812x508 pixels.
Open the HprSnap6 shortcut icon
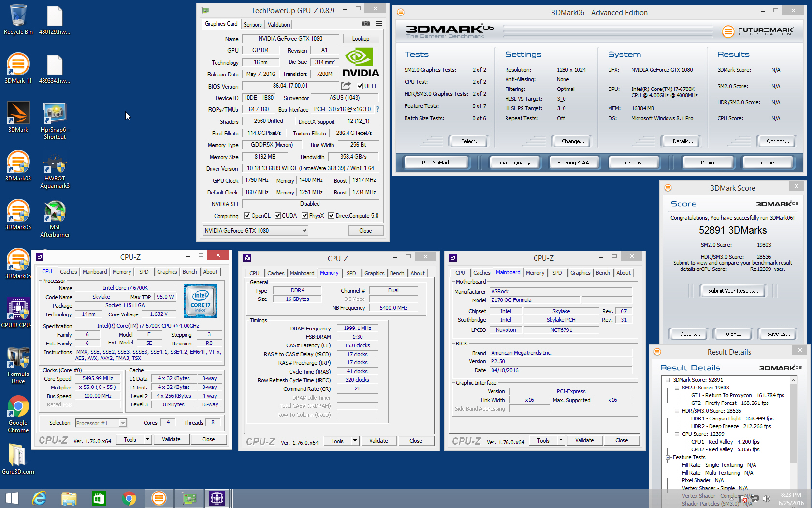[x=55, y=121]
